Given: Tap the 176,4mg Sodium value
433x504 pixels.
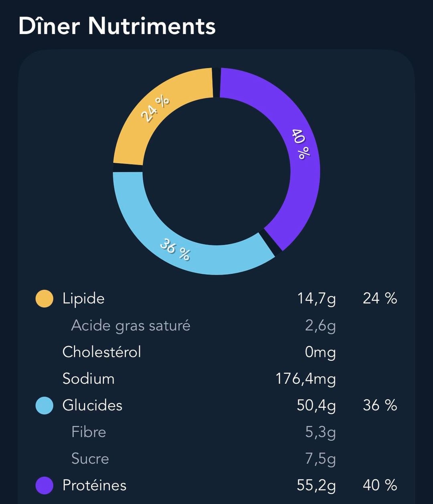Looking at the screenshot, I should tap(306, 379).
